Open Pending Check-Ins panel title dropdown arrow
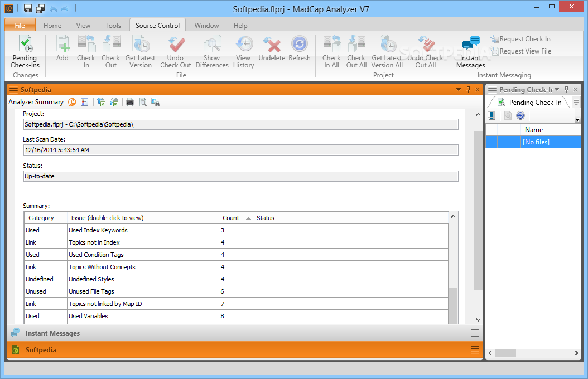 557,90
